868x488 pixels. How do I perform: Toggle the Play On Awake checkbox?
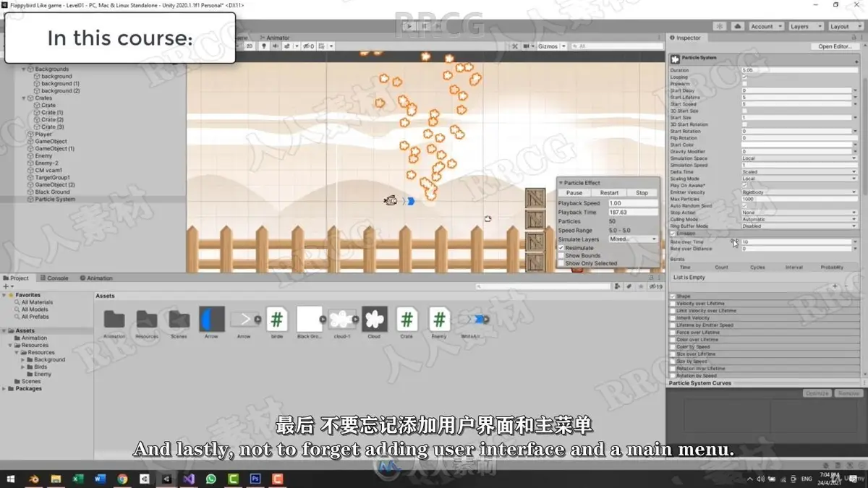[745, 186]
